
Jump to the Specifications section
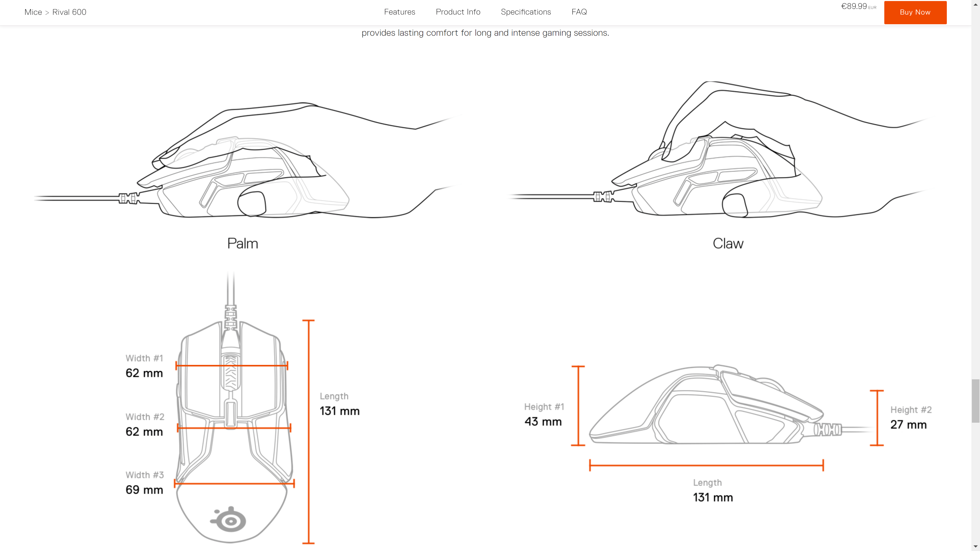[x=525, y=12]
